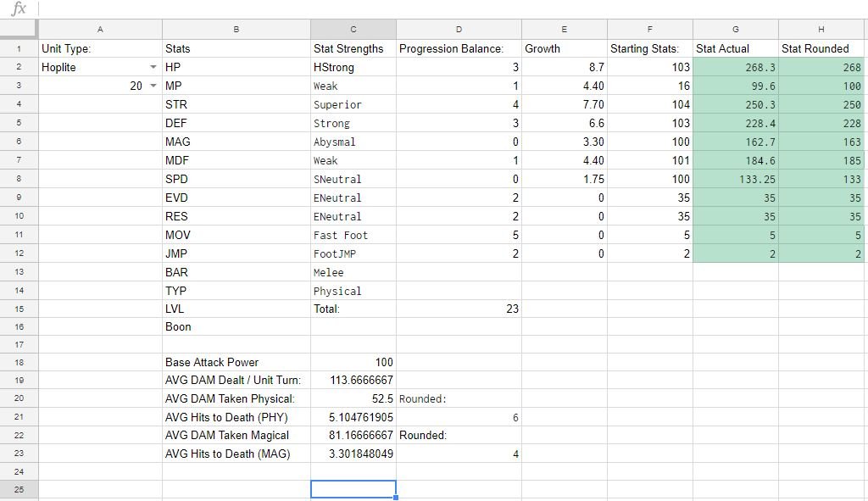Click the fx formula bar icon

[x=19, y=8]
